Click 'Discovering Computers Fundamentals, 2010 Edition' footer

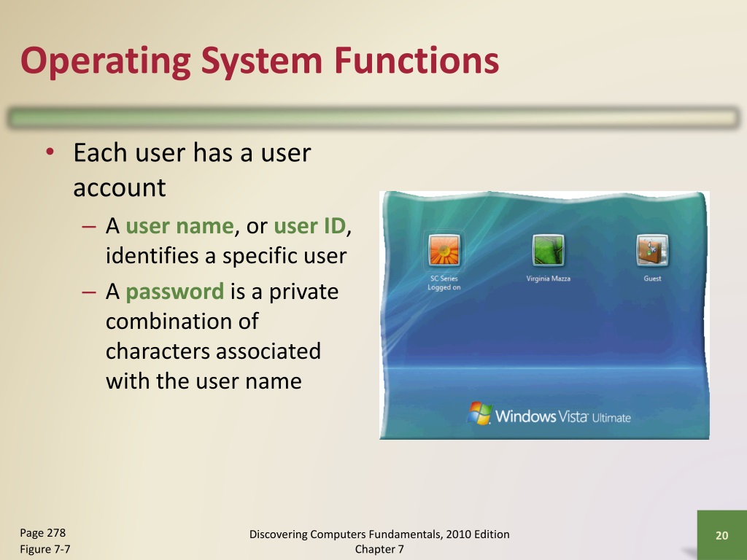379,534
